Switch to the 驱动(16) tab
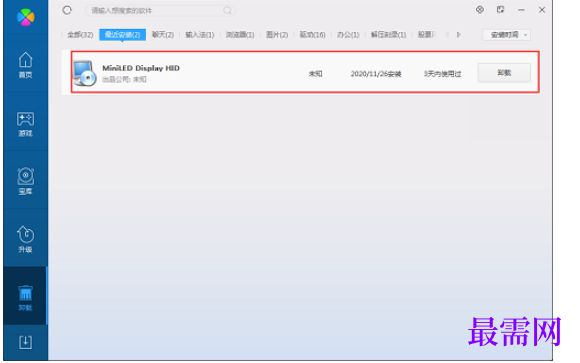The image size is (580, 363). pos(312,35)
